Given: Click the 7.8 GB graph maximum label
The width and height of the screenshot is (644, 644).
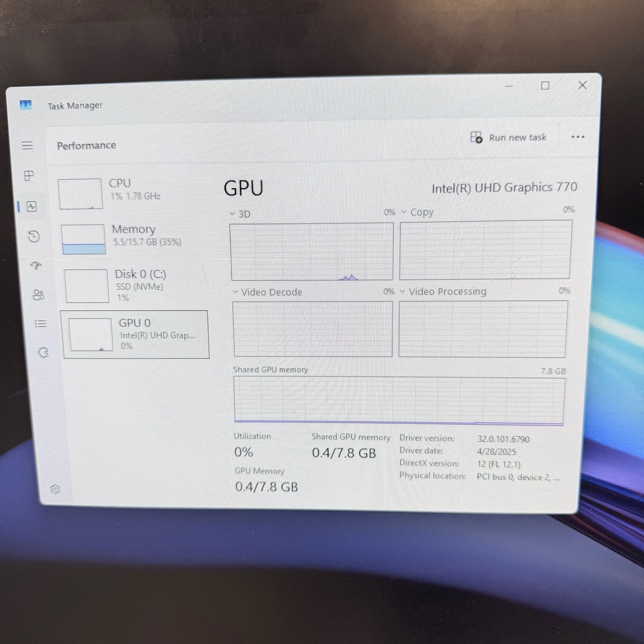Looking at the screenshot, I should tap(553, 371).
